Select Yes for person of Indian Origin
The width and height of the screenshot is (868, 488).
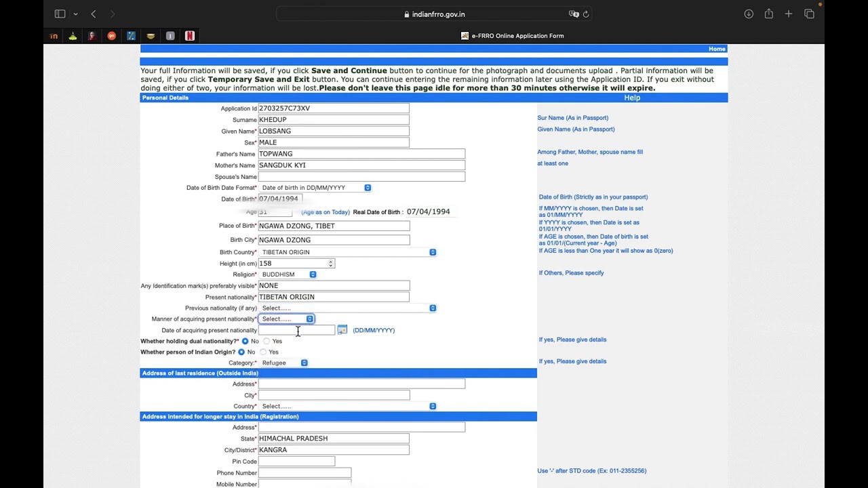point(262,352)
